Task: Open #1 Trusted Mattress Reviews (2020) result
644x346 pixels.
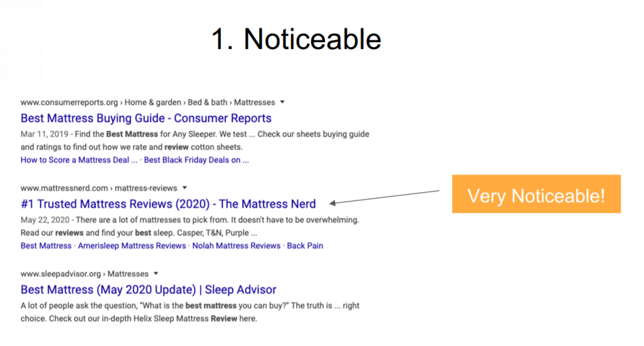Action: (x=168, y=204)
